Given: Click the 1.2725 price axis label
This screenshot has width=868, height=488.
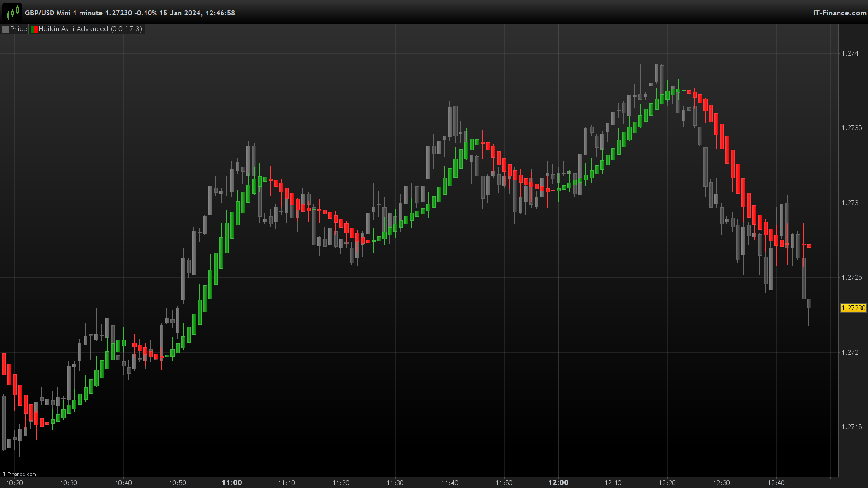Looking at the screenshot, I should click(x=851, y=277).
